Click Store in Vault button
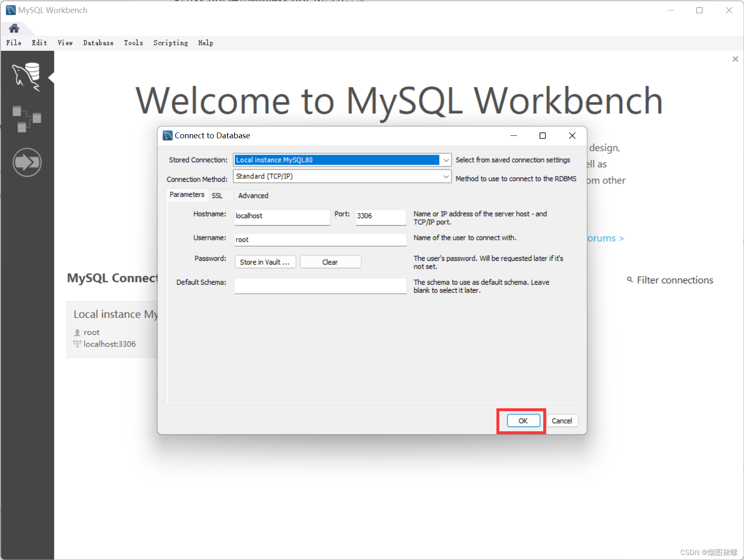 265,262
